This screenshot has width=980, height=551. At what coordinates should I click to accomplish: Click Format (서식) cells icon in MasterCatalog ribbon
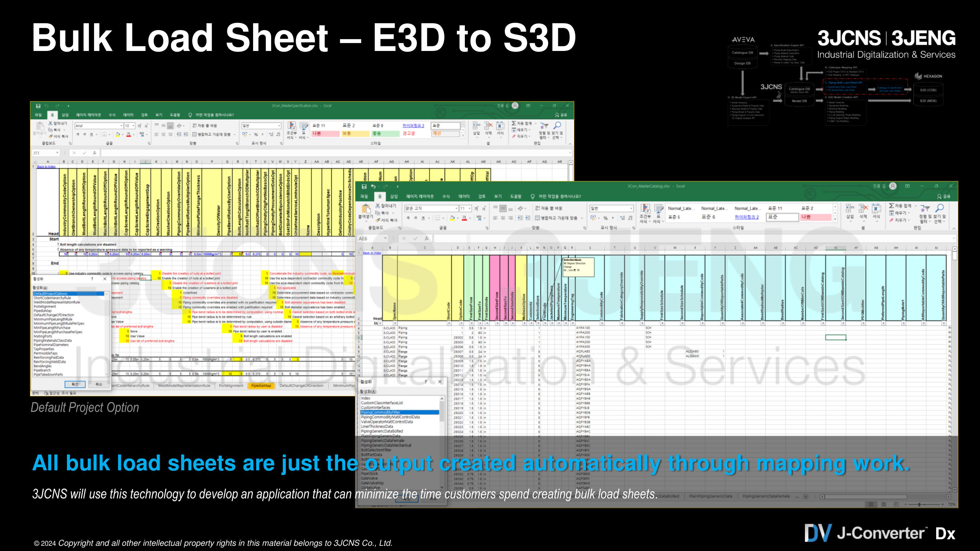click(x=876, y=208)
